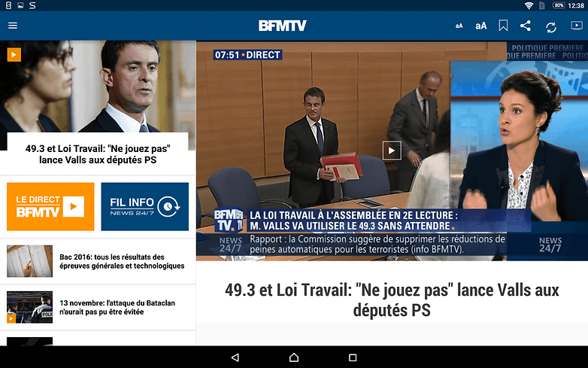588x368 pixels.
Task: Share the article via share icon
Action: [x=526, y=26]
